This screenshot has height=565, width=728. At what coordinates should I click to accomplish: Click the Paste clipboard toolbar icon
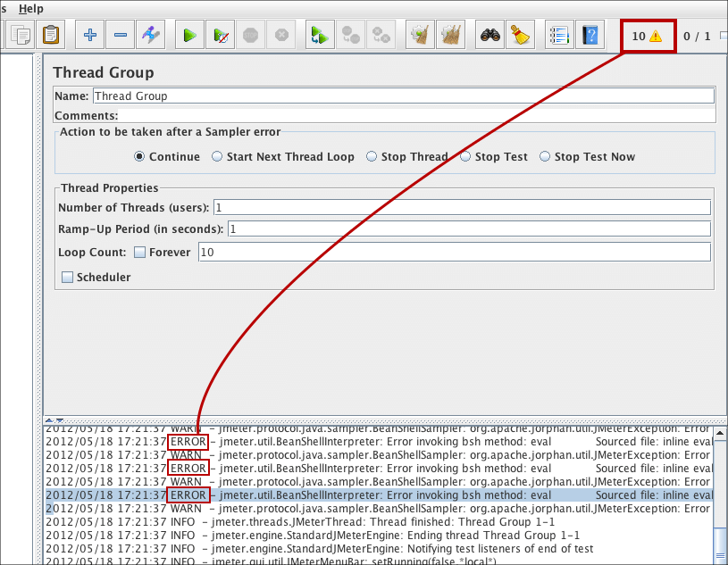(51, 36)
